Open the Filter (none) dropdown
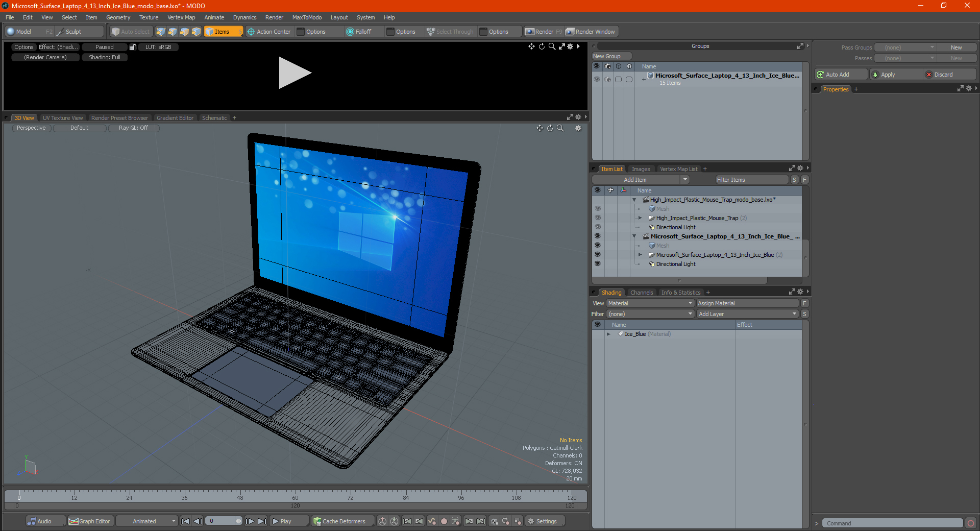Image resolution: width=980 pixels, height=531 pixels. point(650,314)
